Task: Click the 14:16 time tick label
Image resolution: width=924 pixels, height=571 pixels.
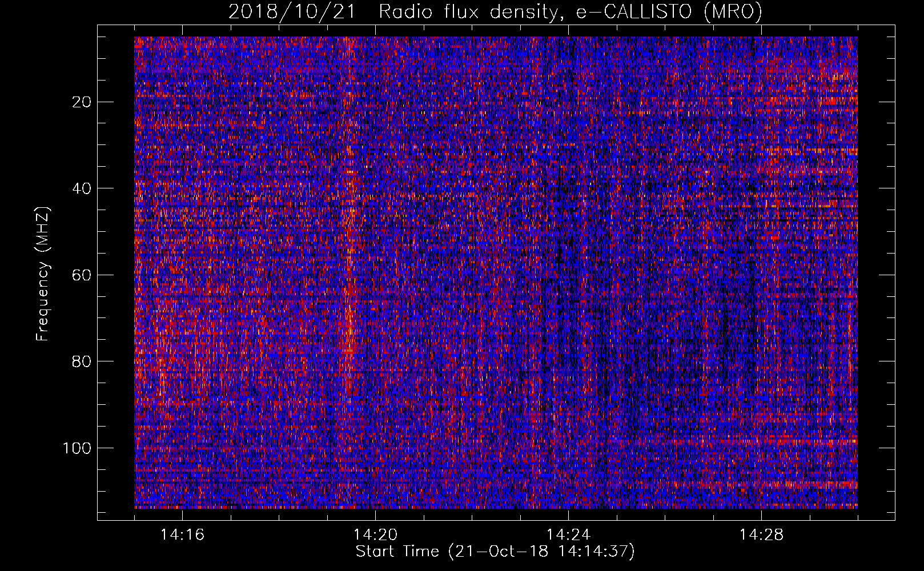Action: (x=182, y=535)
